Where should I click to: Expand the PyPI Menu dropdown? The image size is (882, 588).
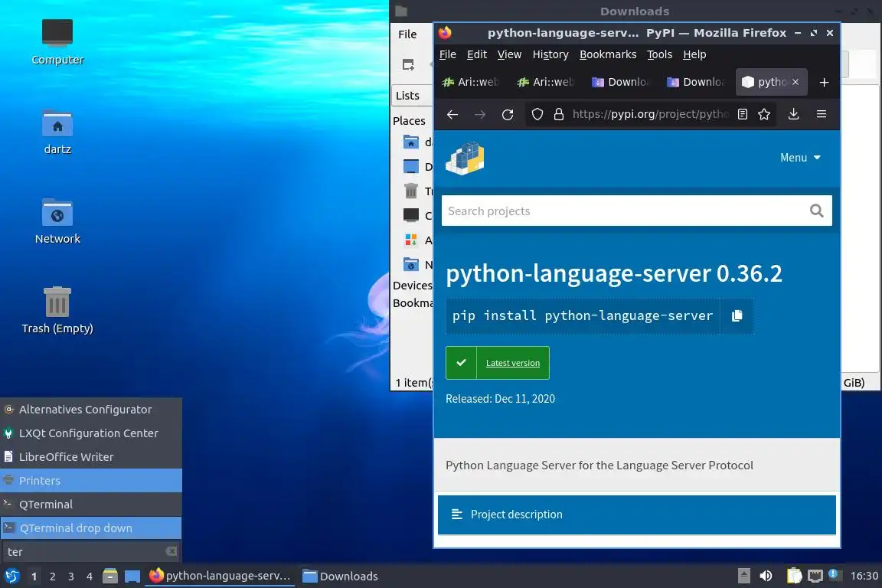[x=800, y=158]
